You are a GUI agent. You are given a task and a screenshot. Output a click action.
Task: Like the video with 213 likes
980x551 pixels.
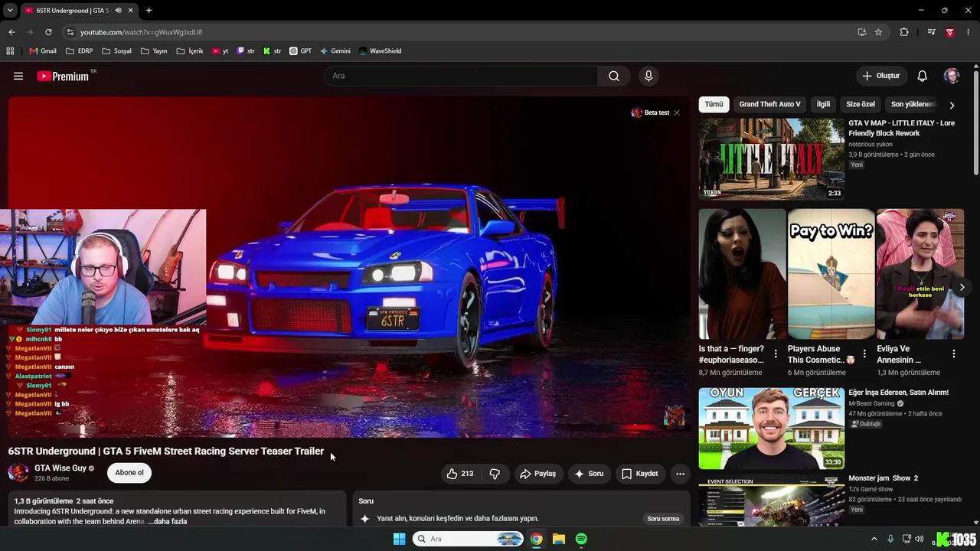tap(461, 474)
